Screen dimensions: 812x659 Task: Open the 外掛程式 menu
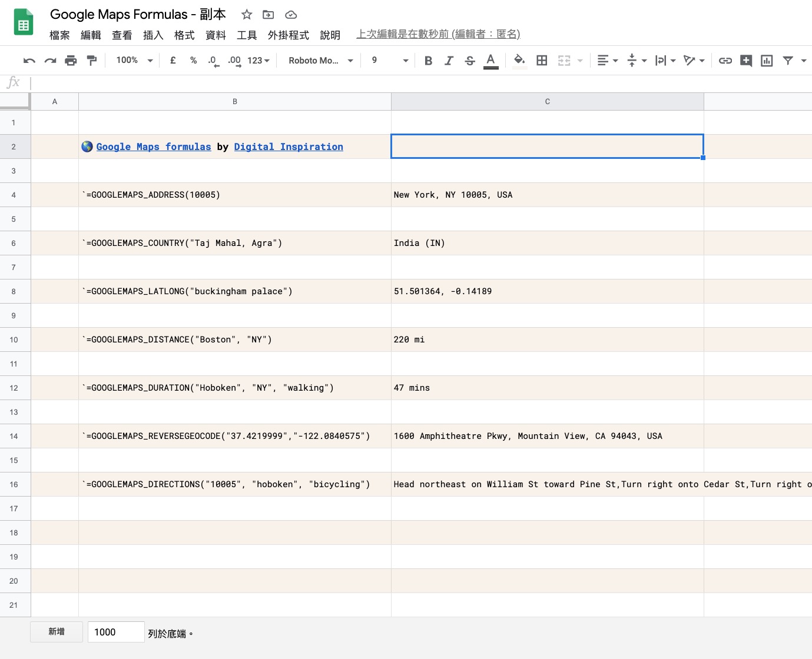click(x=288, y=35)
